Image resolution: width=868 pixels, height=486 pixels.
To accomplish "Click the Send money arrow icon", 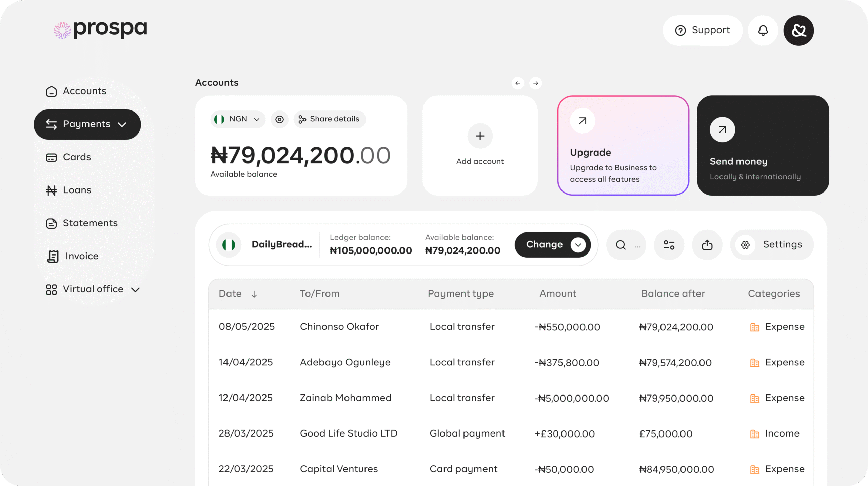I will click(x=723, y=129).
